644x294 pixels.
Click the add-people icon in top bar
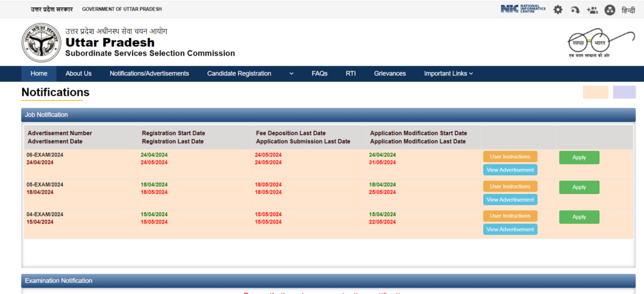(x=592, y=10)
